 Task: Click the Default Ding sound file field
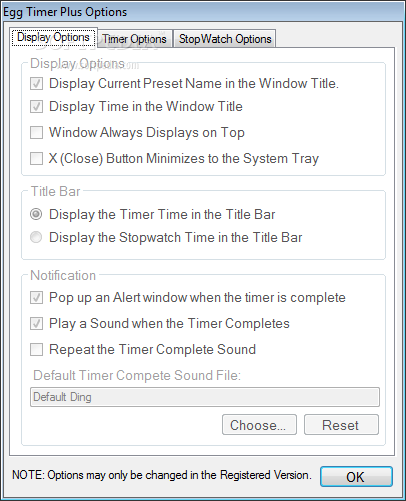tap(205, 397)
